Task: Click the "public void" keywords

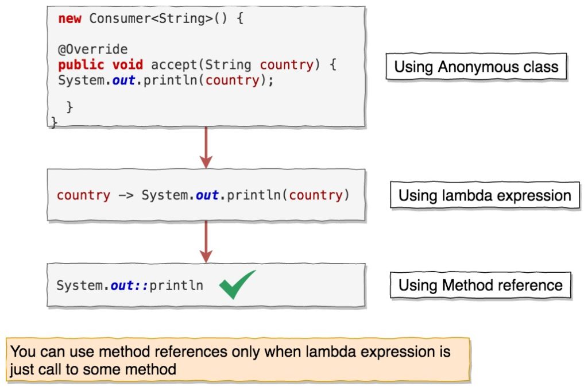Action: 100,65
